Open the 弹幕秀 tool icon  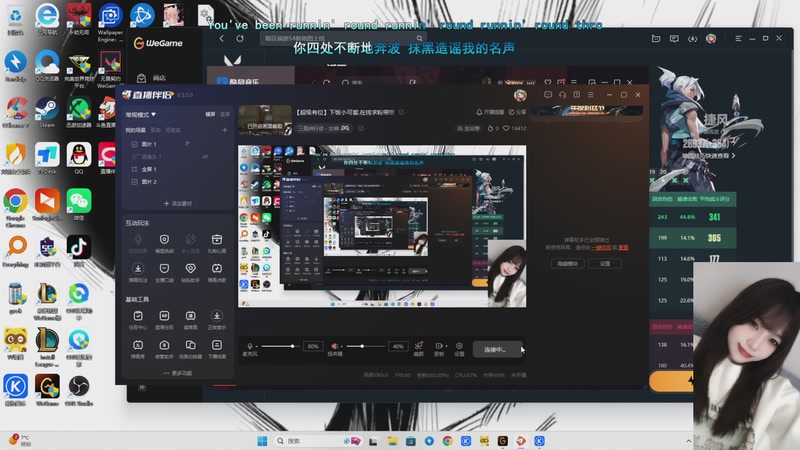coord(138,345)
